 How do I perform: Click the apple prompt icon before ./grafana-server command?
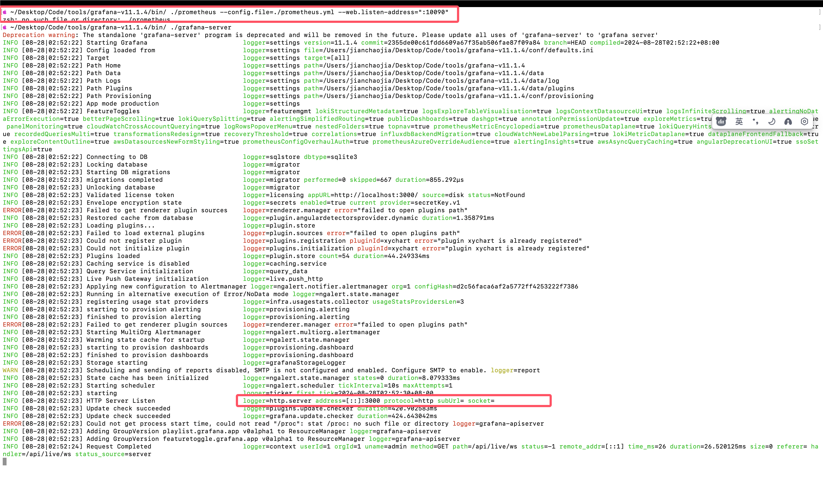pyautogui.click(x=5, y=27)
